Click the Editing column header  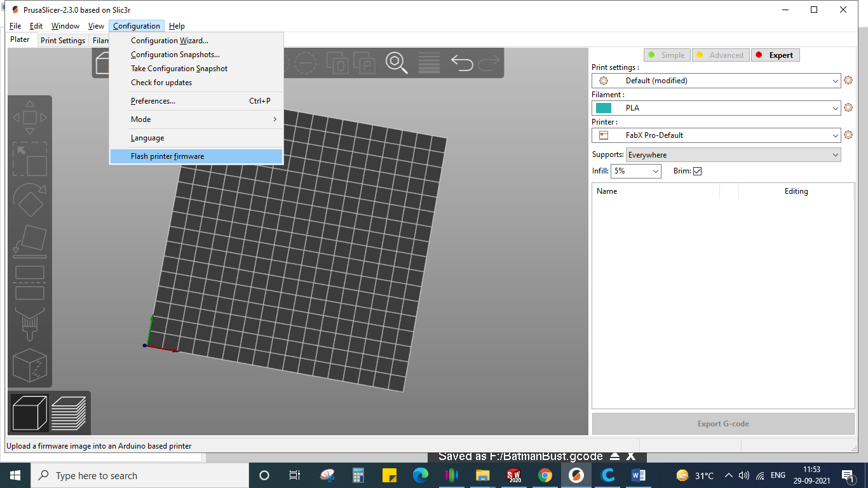(796, 191)
